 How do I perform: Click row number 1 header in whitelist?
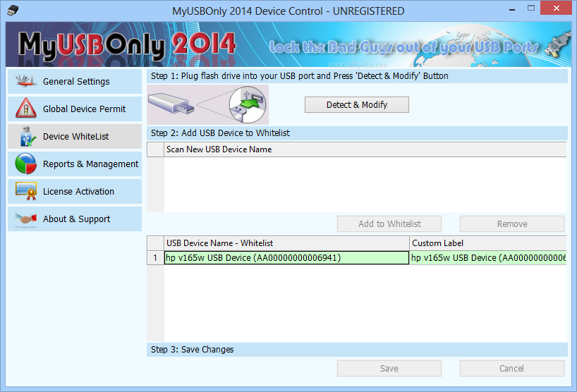point(155,258)
